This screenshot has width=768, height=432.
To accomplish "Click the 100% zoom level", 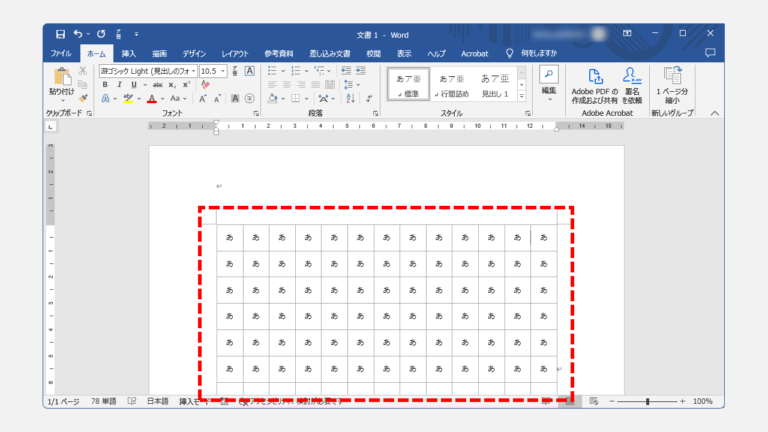I will 703,401.
